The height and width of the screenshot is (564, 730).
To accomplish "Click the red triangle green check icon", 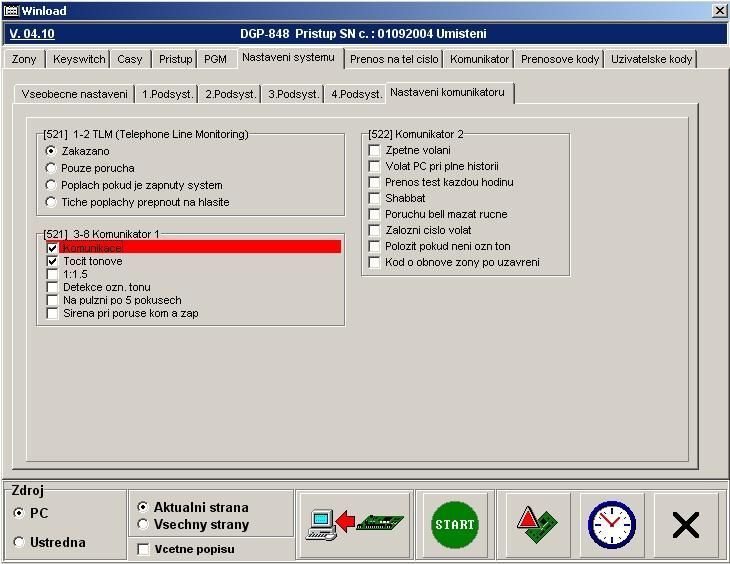I will (x=537, y=524).
